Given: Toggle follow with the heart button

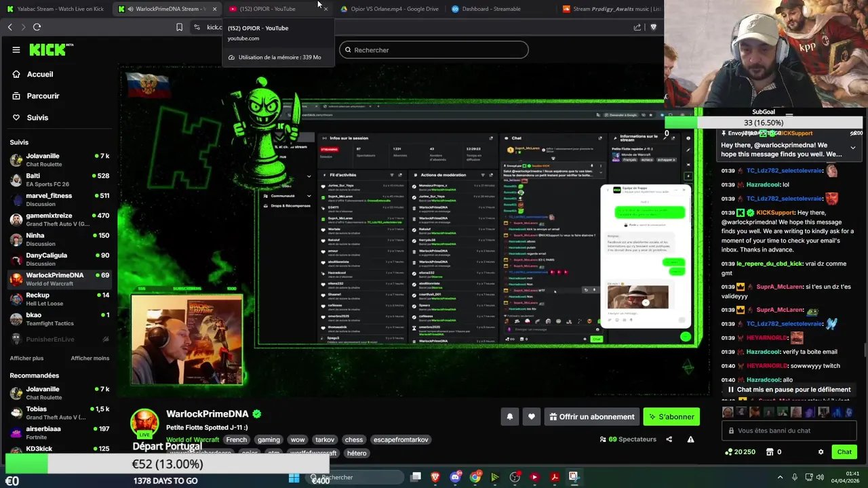Looking at the screenshot, I should pyautogui.click(x=532, y=417).
